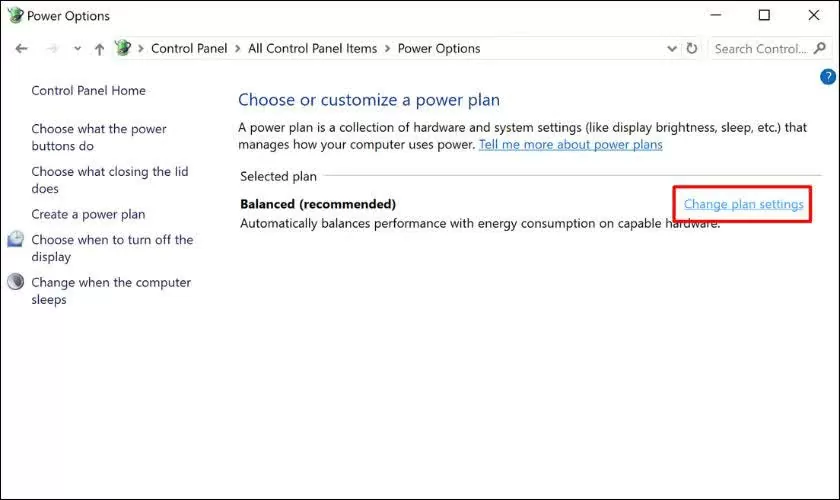The image size is (840, 500).
Task: Open Change plan settings link
Action: pyautogui.click(x=743, y=204)
